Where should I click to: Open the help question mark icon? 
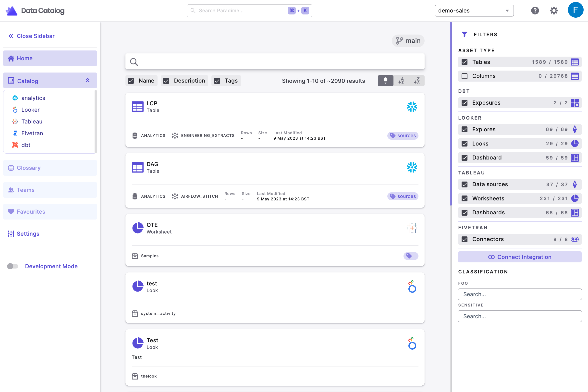click(535, 11)
